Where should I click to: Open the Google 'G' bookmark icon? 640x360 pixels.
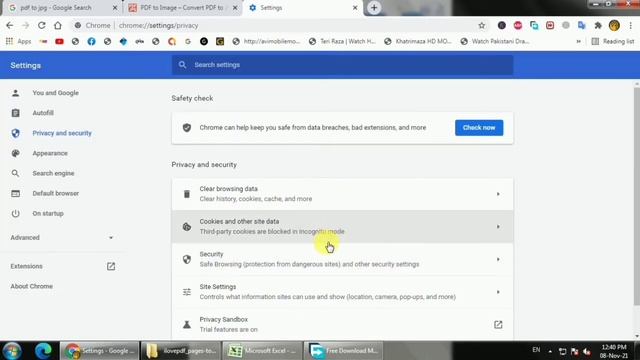[x=188, y=41]
